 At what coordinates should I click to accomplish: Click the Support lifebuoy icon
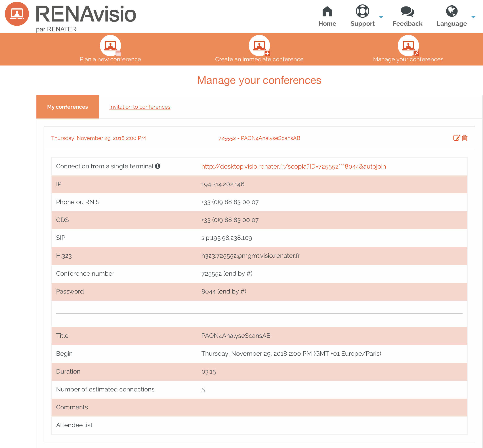click(x=362, y=11)
